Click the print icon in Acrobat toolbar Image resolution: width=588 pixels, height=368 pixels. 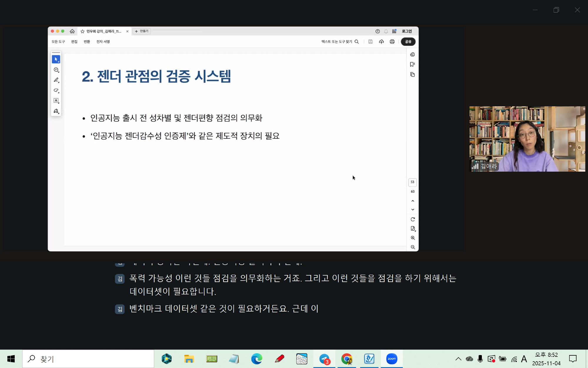[x=392, y=42]
